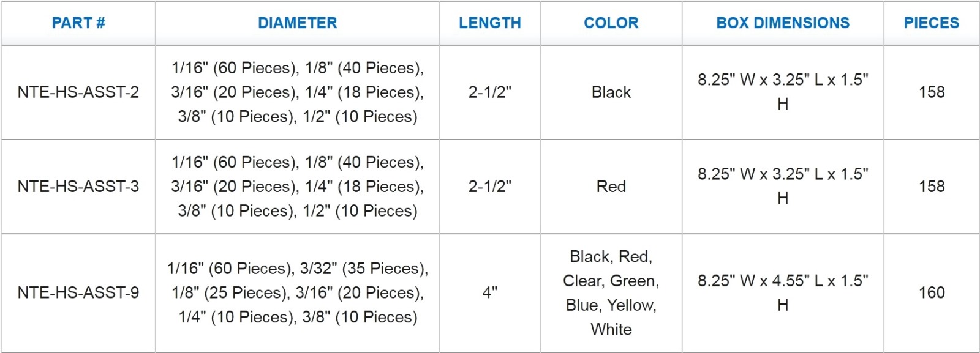Click the Black color cell
This screenshot has height=353, width=980.
(611, 92)
